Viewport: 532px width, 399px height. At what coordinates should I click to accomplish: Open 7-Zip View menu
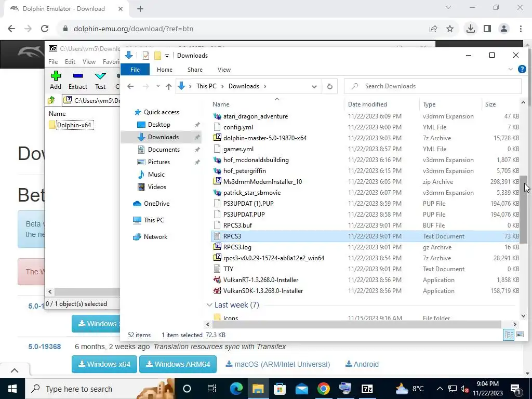click(89, 62)
